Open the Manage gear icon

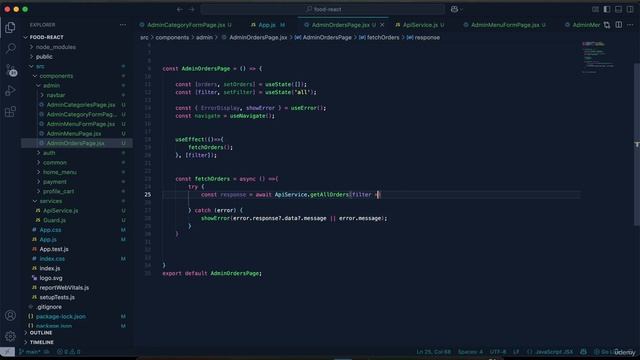[10, 336]
